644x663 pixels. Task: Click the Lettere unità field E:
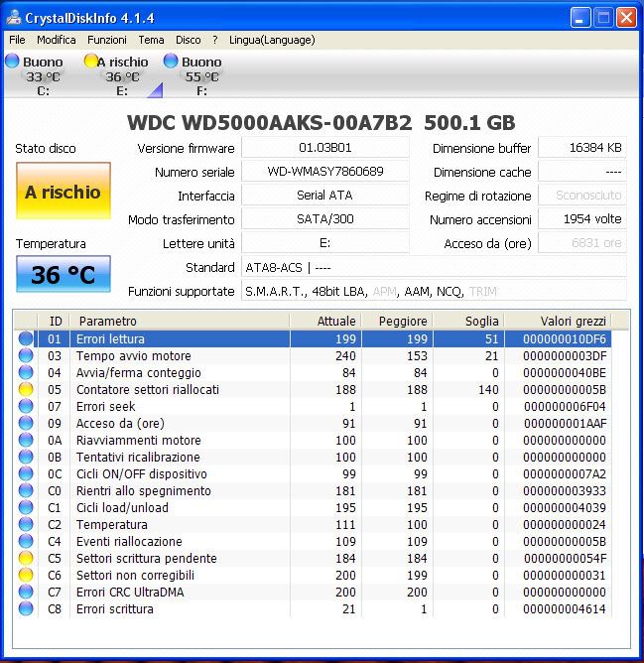pyautogui.click(x=325, y=243)
